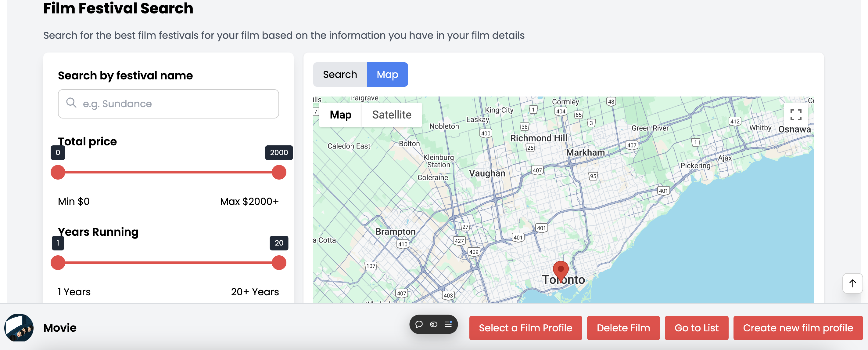868x350 pixels.
Task: Switch map to Satellite view
Action: (392, 115)
